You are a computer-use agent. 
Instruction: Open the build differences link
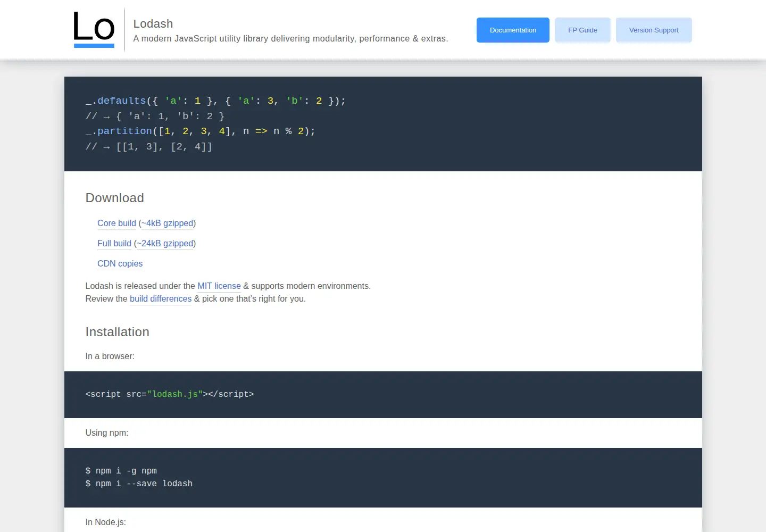(161, 299)
